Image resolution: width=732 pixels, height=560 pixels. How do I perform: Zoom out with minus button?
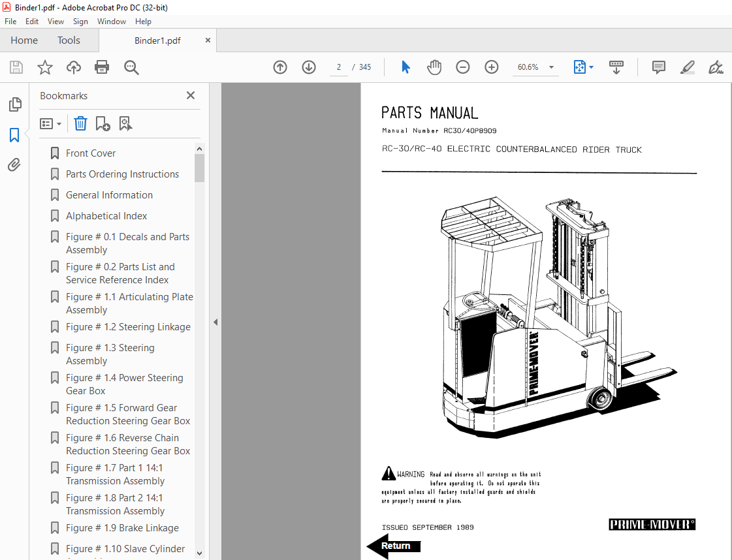462,67
